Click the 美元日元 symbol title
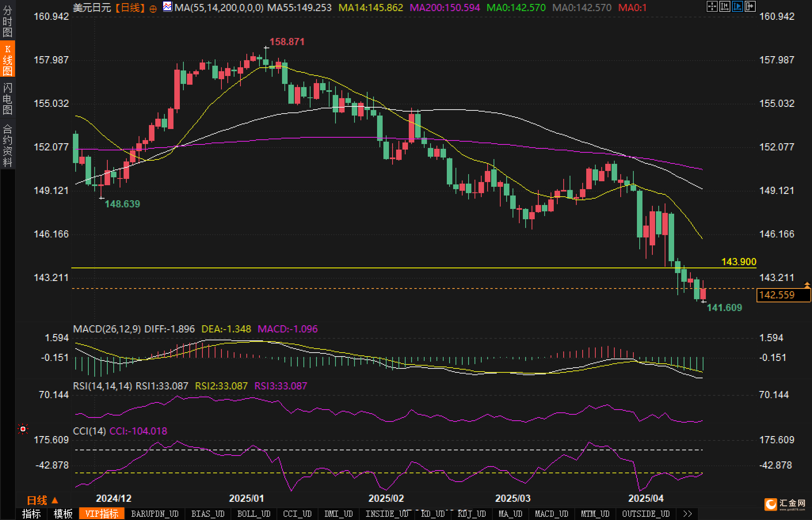 pos(92,8)
